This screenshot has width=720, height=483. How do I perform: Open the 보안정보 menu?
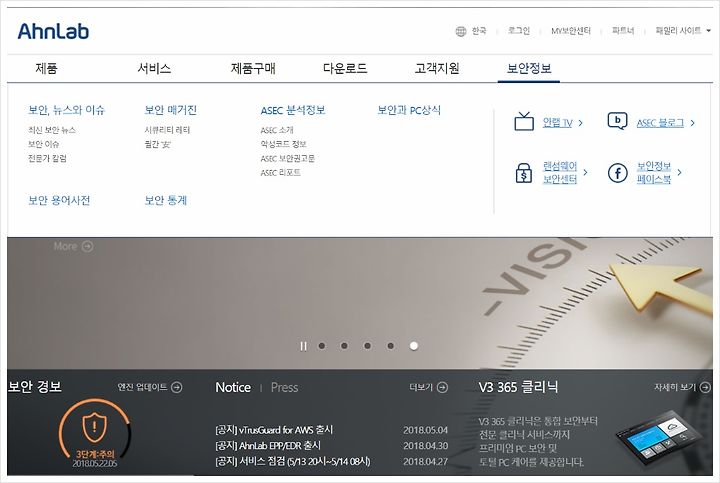click(x=529, y=68)
